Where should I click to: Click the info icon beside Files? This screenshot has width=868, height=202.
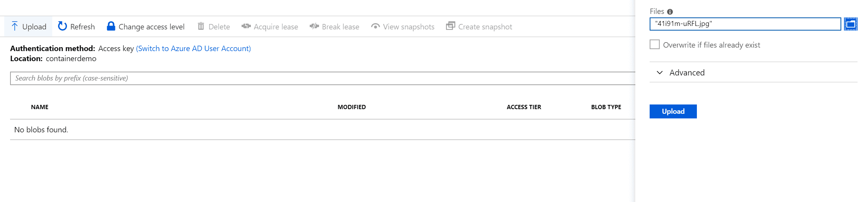coord(670,12)
